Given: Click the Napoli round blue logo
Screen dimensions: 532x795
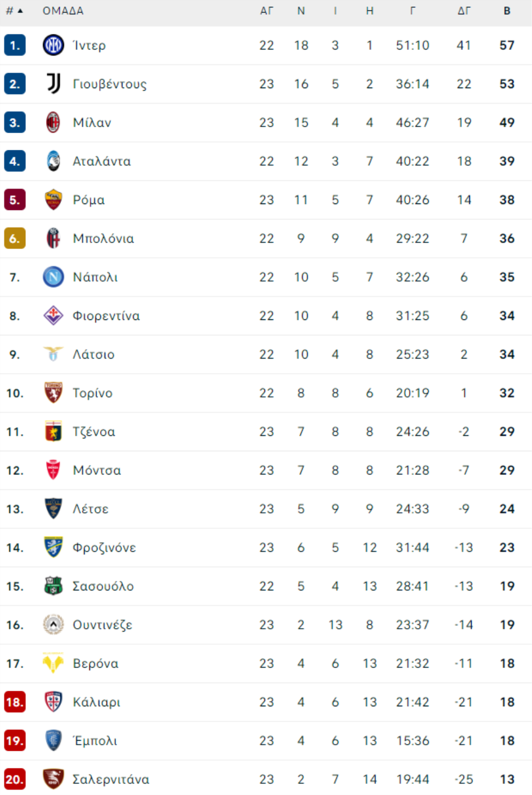Looking at the screenshot, I should (53, 277).
